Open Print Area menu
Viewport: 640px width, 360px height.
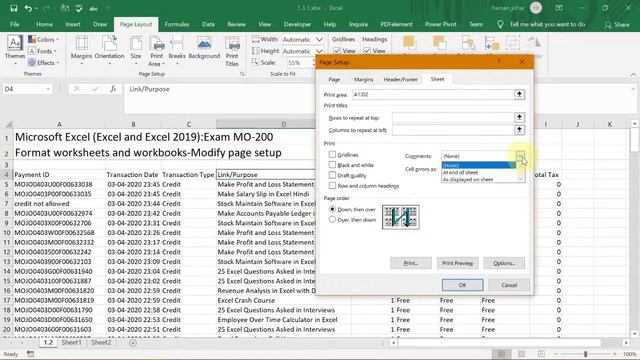[x=156, y=51]
